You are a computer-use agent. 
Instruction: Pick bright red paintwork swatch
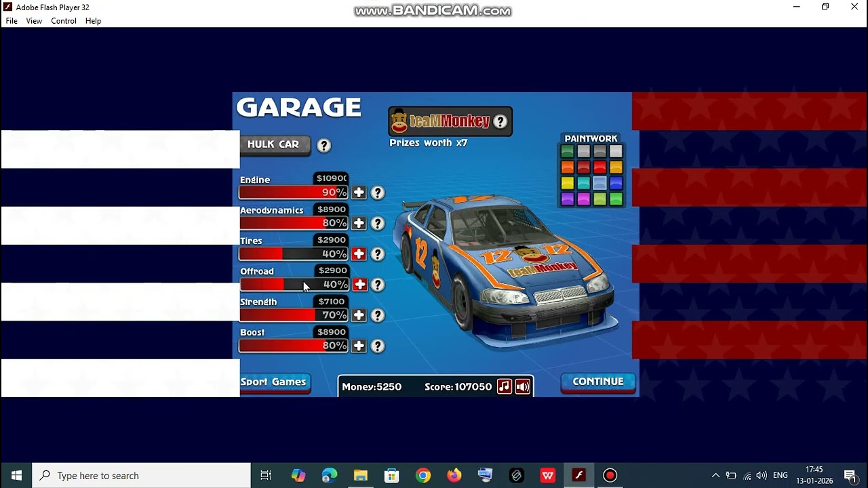[599, 167]
